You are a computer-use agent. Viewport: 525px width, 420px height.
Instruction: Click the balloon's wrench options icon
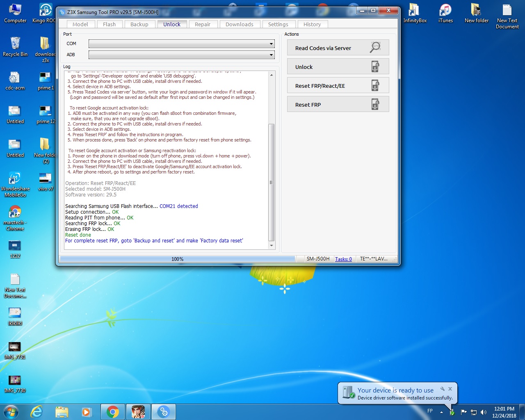(443, 388)
